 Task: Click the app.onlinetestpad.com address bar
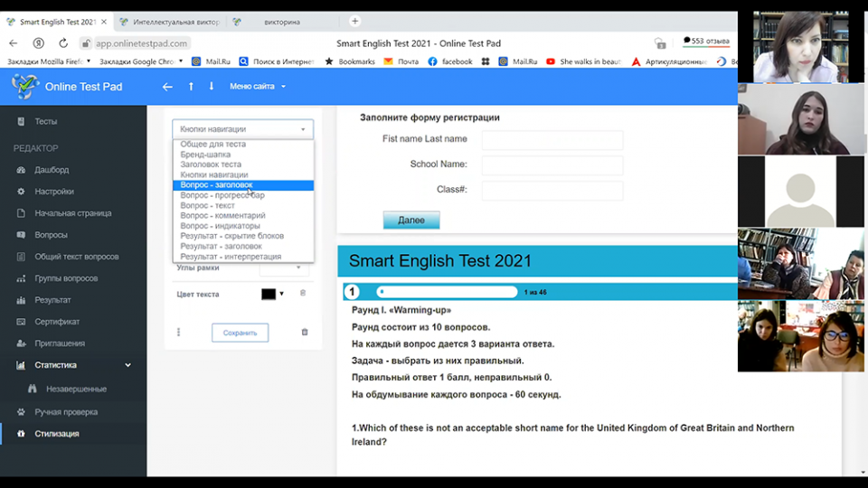(141, 43)
